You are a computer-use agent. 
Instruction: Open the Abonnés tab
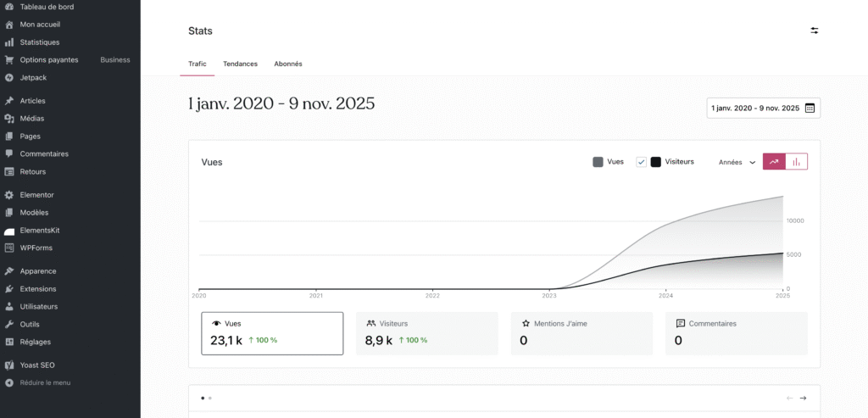[288, 64]
